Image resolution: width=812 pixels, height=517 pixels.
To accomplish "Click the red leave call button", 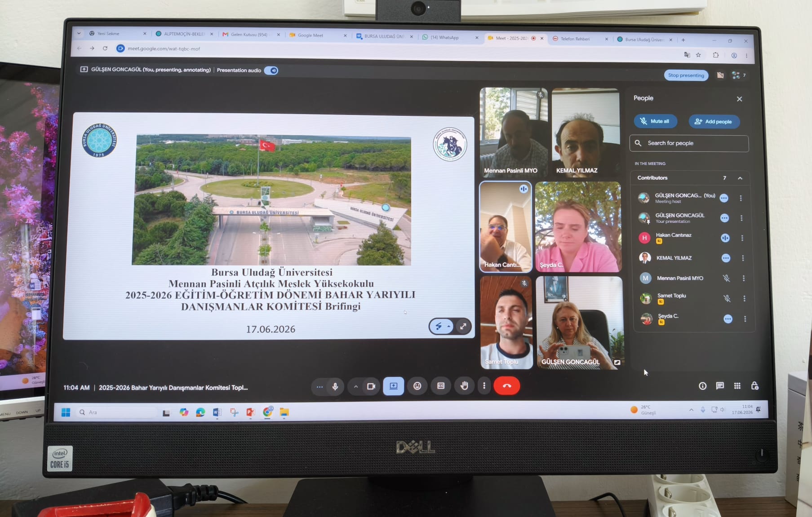I will pos(507,386).
